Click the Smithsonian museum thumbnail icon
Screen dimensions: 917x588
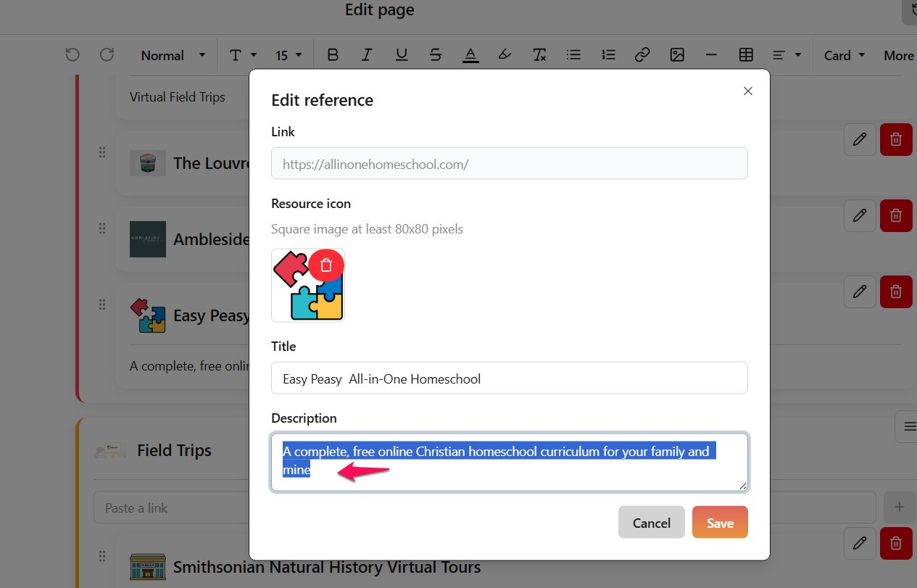148,566
